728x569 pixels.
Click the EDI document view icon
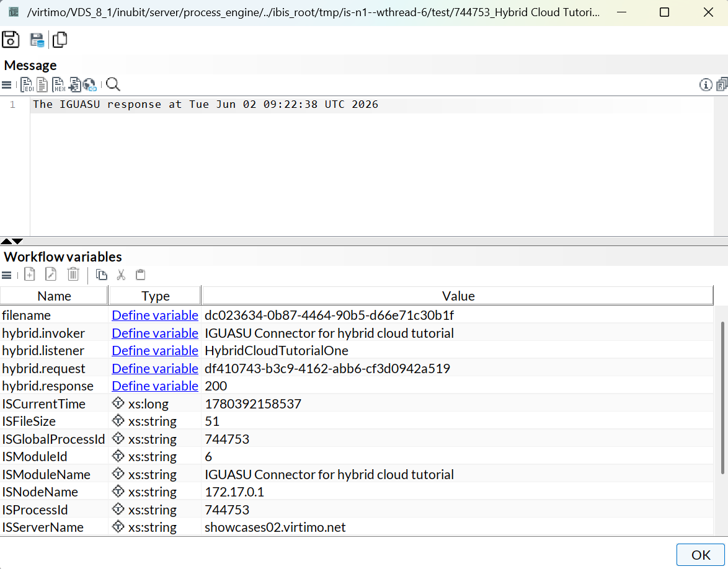(27, 84)
